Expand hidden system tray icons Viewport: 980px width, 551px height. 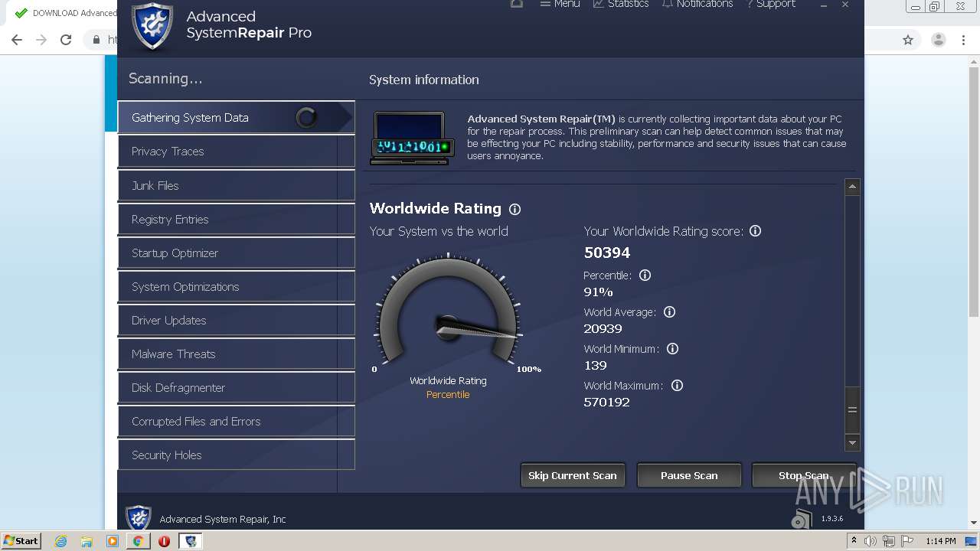click(854, 540)
